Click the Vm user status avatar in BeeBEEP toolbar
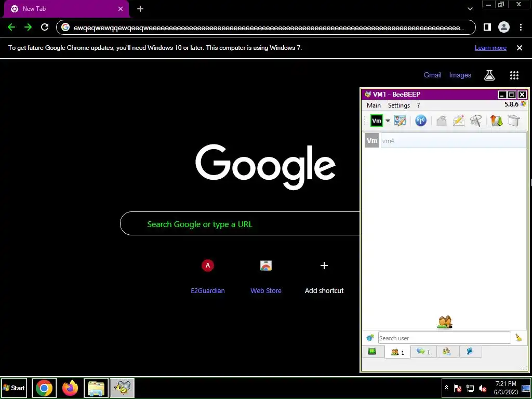Viewport: 532px width, 399px height. [x=377, y=121]
